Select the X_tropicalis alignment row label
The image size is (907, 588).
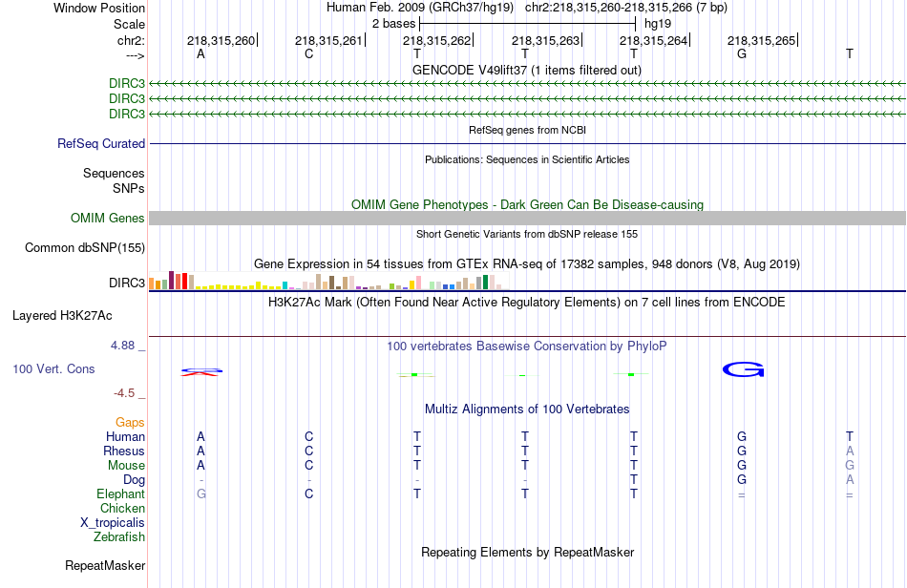coord(113,523)
